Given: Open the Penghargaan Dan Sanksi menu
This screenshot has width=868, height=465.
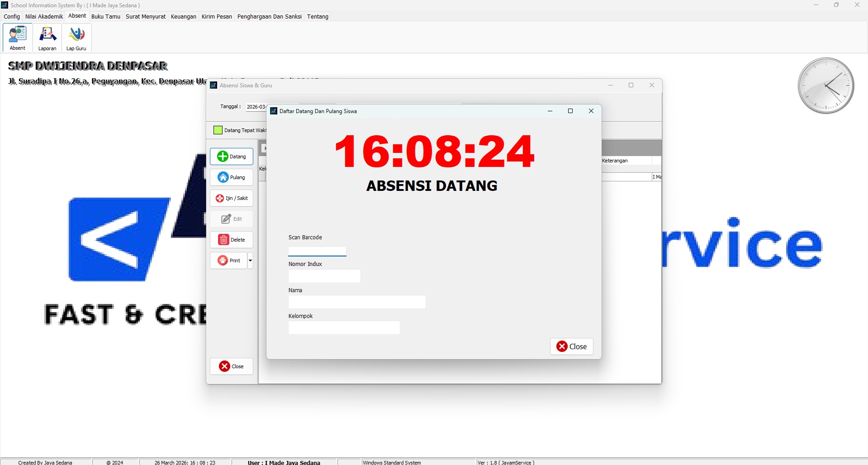Looking at the screenshot, I should (x=269, y=17).
